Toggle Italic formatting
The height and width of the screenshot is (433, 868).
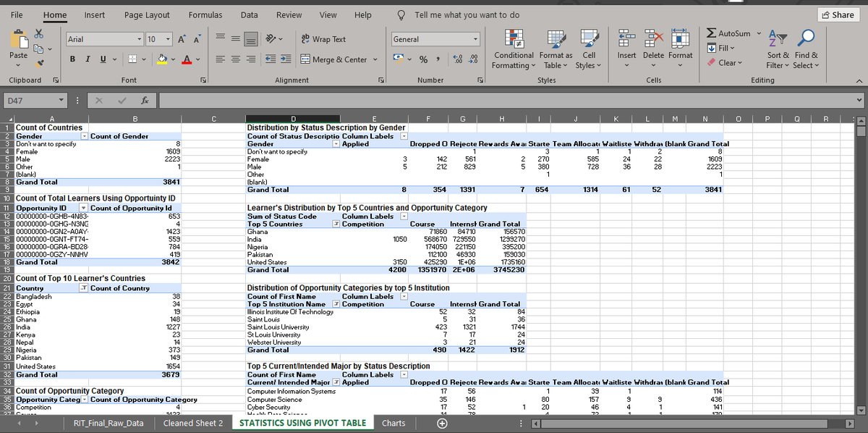86,59
